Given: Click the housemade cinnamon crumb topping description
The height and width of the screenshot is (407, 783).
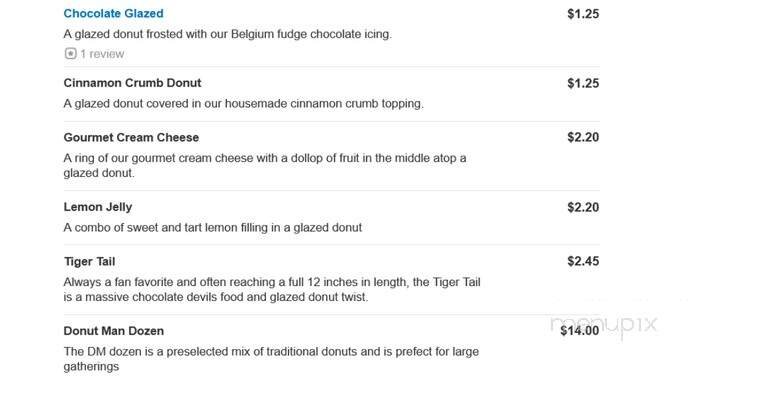Looking at the screenshot, I should pyautogui.click(x=243, y=103).
